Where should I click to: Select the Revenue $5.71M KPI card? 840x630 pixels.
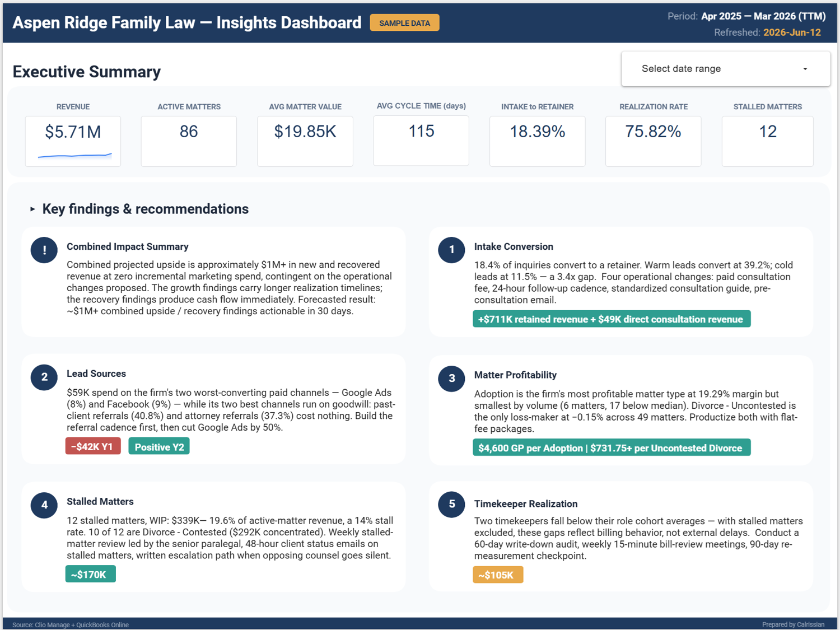pos(73,141)
